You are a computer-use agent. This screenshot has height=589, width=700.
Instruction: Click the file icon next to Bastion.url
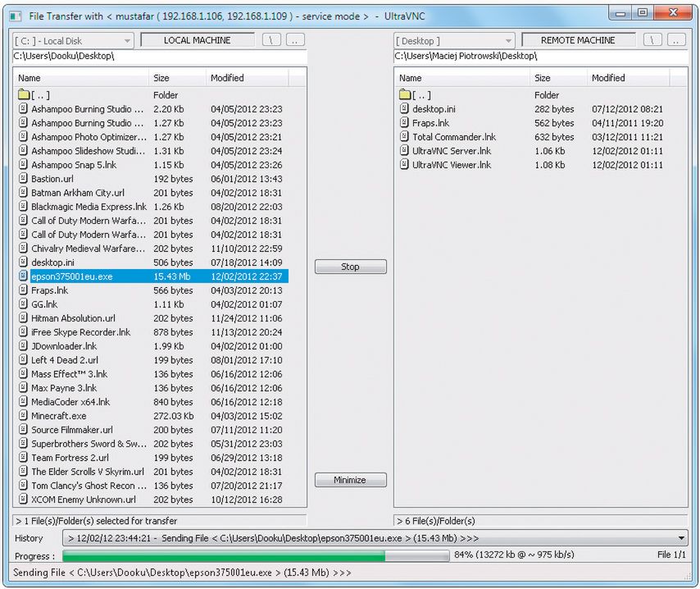23,178
